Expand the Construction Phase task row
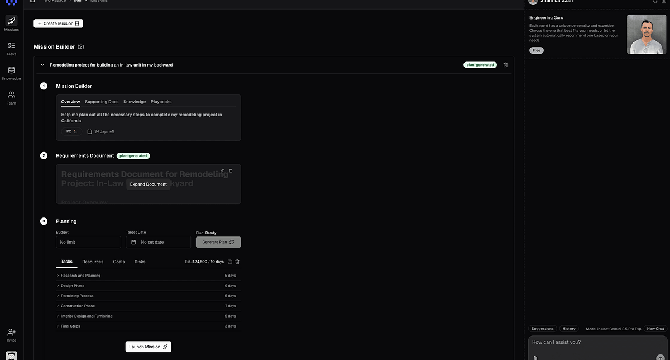 tap(147, 306)
